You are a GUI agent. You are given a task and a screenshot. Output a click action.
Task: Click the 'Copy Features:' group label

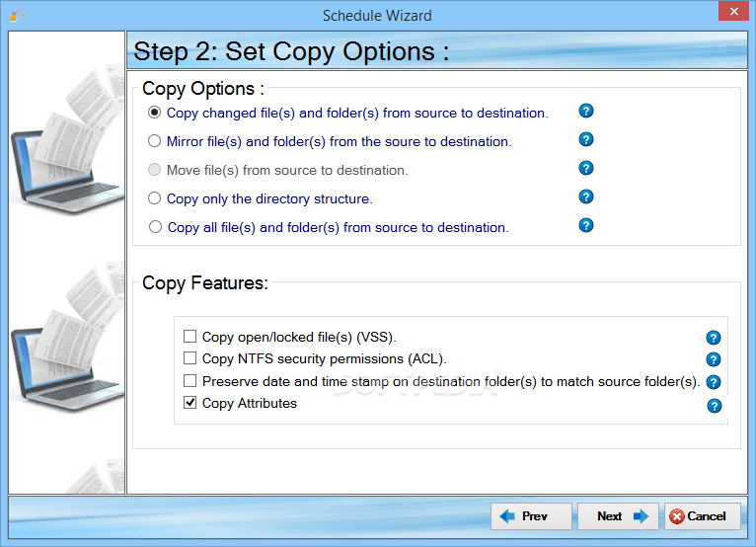pos(205,283)
